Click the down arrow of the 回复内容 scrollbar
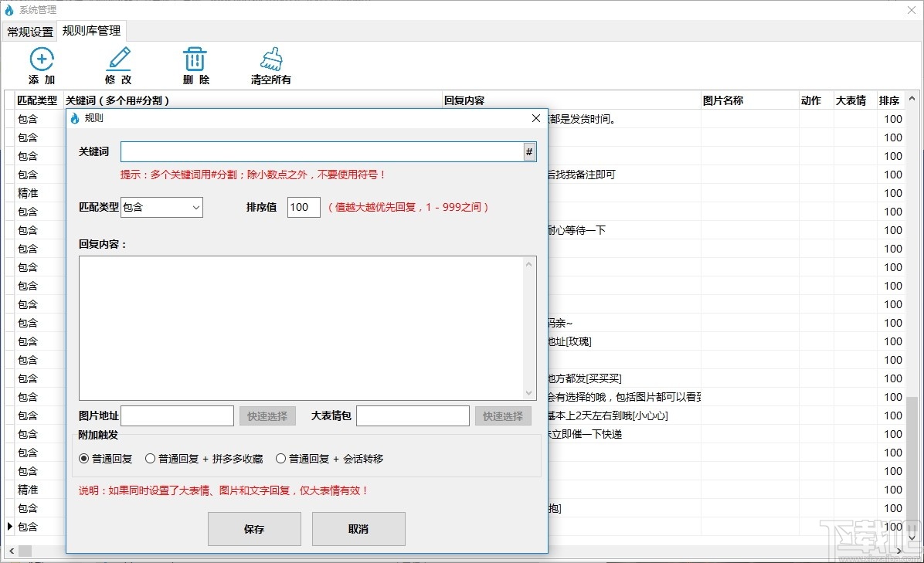The height and width of the screenshot is (563, 924). [x=529, y=392]
